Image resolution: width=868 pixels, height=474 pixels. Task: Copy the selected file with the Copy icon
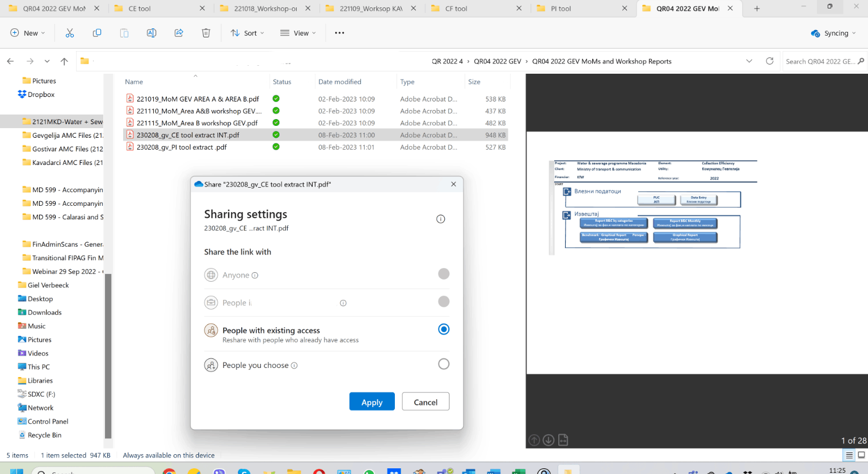tap(97, 33)
